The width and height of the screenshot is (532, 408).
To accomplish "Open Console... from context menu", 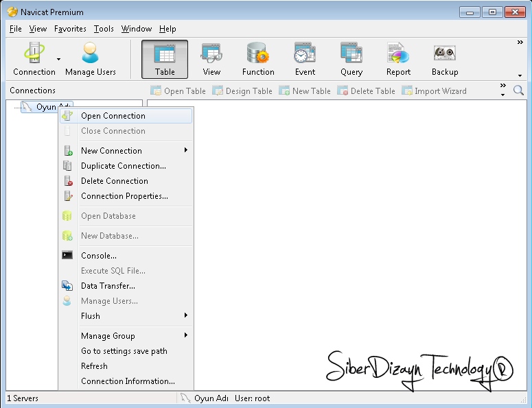I will coord(126,256).
